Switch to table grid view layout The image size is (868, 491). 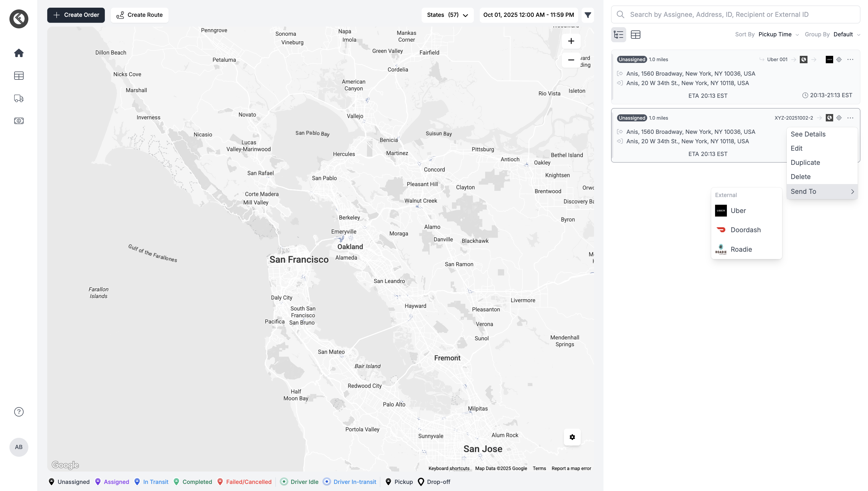635,34
